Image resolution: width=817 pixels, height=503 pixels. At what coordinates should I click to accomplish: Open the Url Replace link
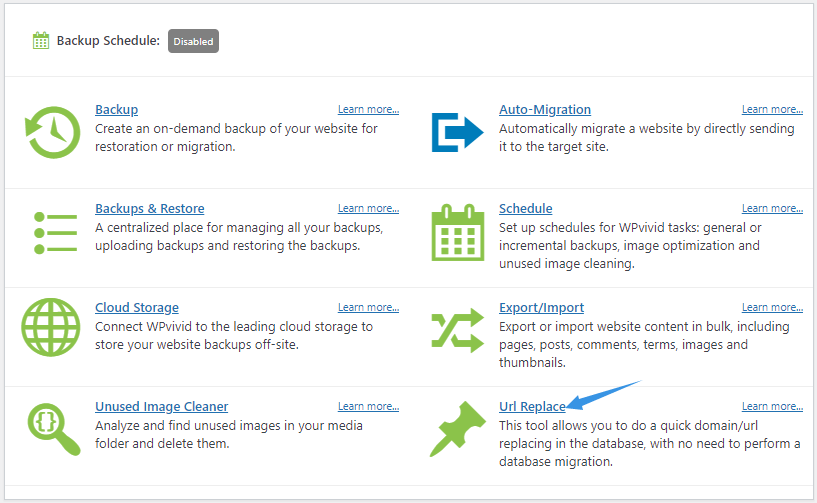pos(533,407)
